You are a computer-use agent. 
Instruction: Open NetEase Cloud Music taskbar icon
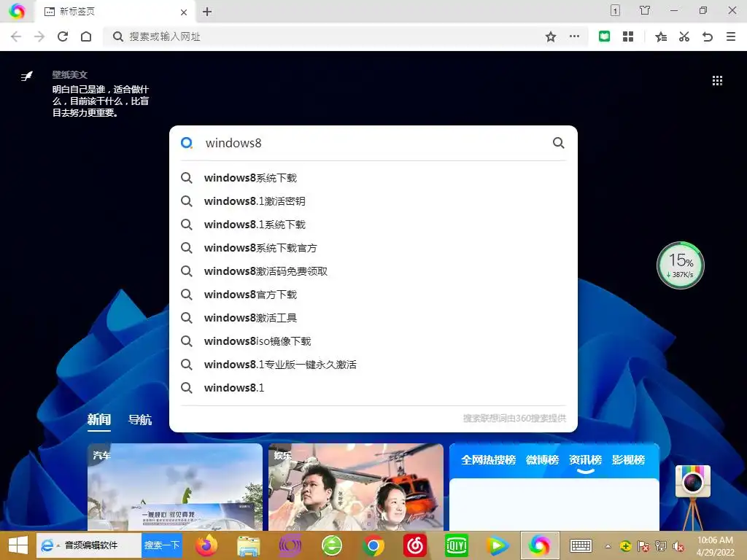coord(415,545)
